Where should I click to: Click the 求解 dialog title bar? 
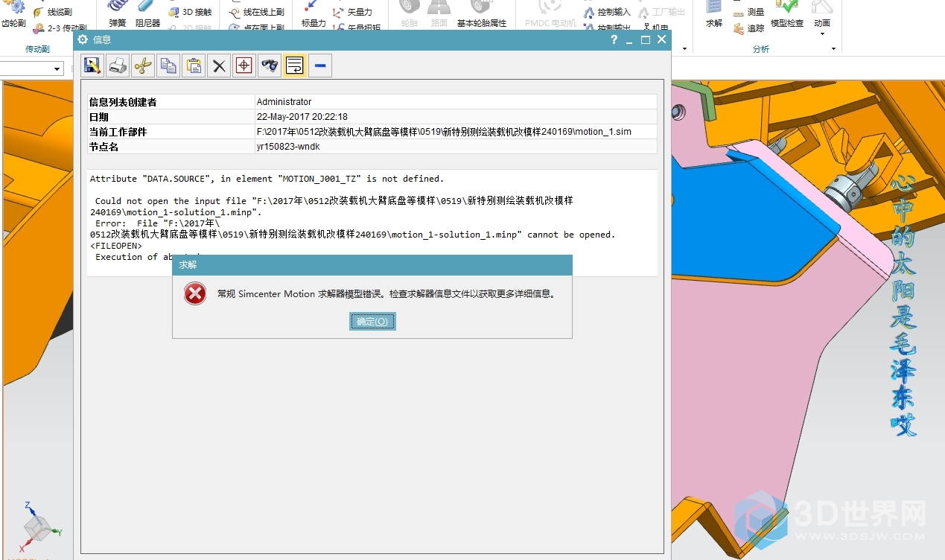tap(372, 264)
